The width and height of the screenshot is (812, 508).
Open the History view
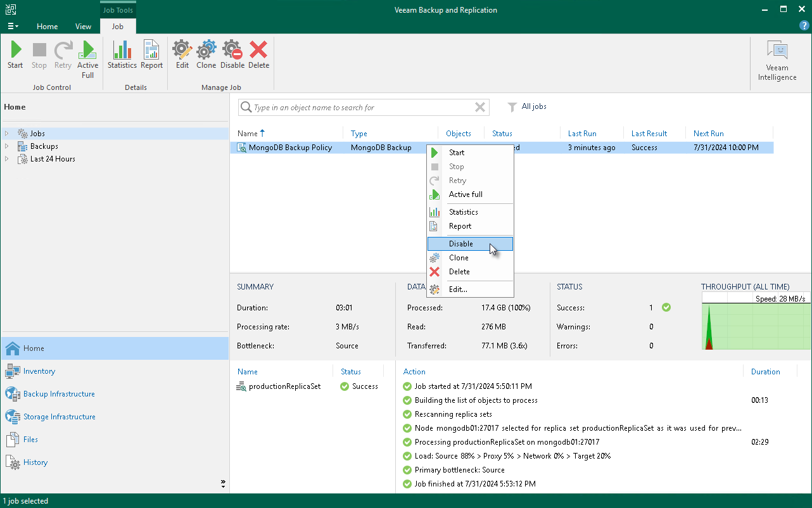pos(115,462)
